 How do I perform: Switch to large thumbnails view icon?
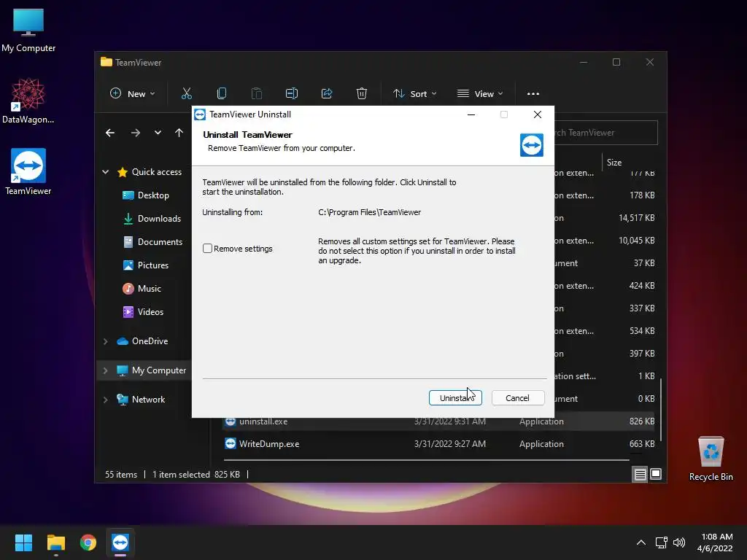[x=656, y=474]
